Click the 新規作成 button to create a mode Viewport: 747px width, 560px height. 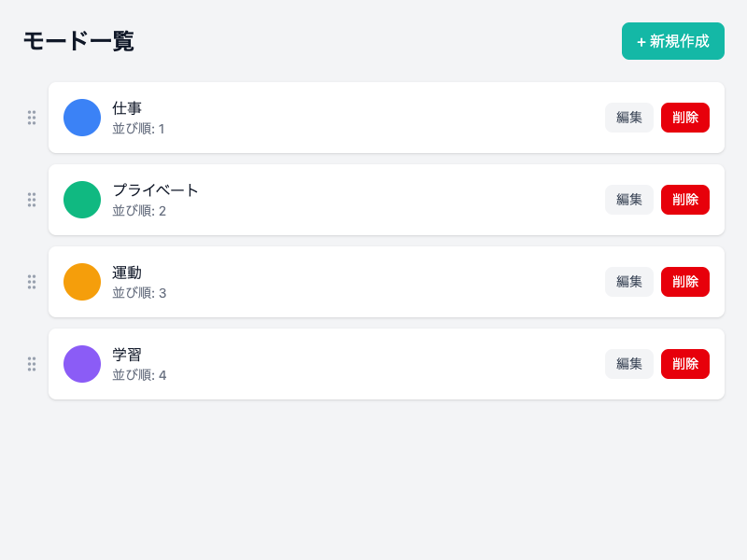[673, 41]
